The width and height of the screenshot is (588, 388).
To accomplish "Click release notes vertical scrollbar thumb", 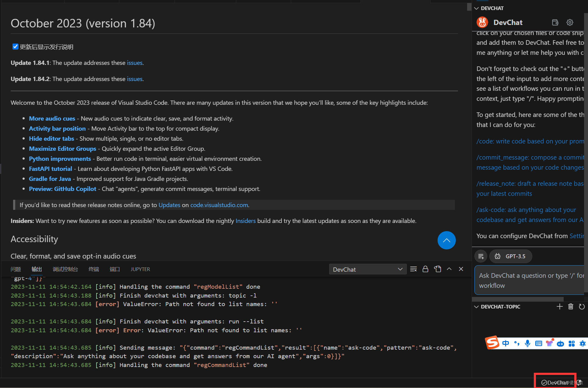I will point(469,7).
